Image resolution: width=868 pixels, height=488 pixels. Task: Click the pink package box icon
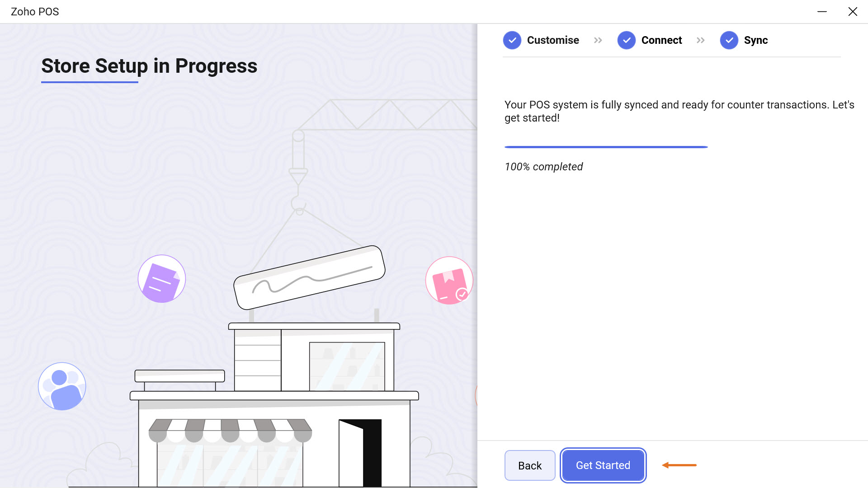(x=449, y=281)
